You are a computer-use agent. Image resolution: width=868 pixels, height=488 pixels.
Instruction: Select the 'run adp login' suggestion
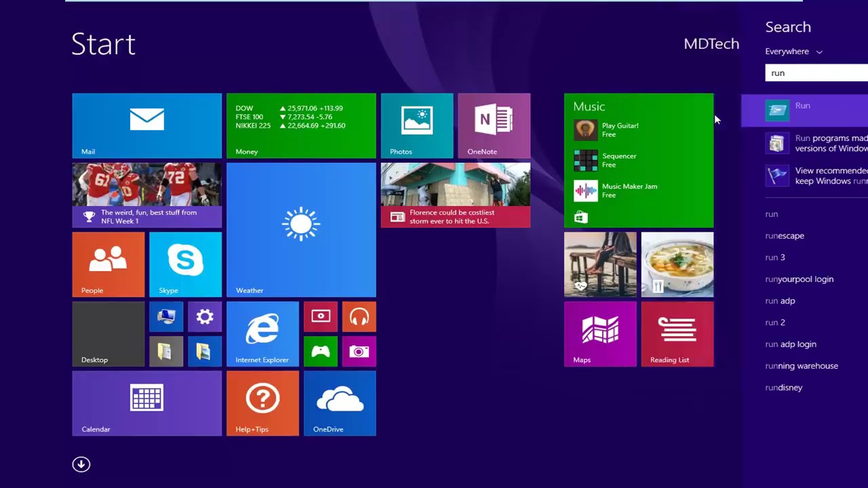point(791,344)
